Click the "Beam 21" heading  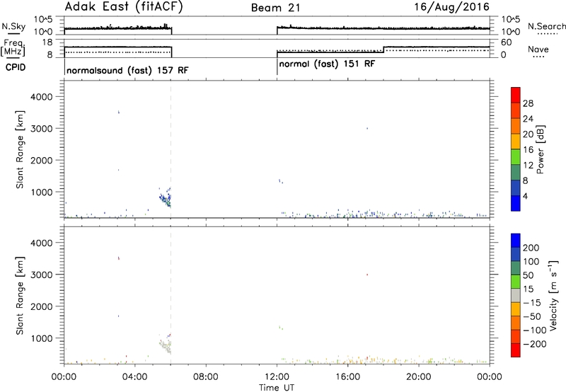pyautogui.click(x=276, y=8)
